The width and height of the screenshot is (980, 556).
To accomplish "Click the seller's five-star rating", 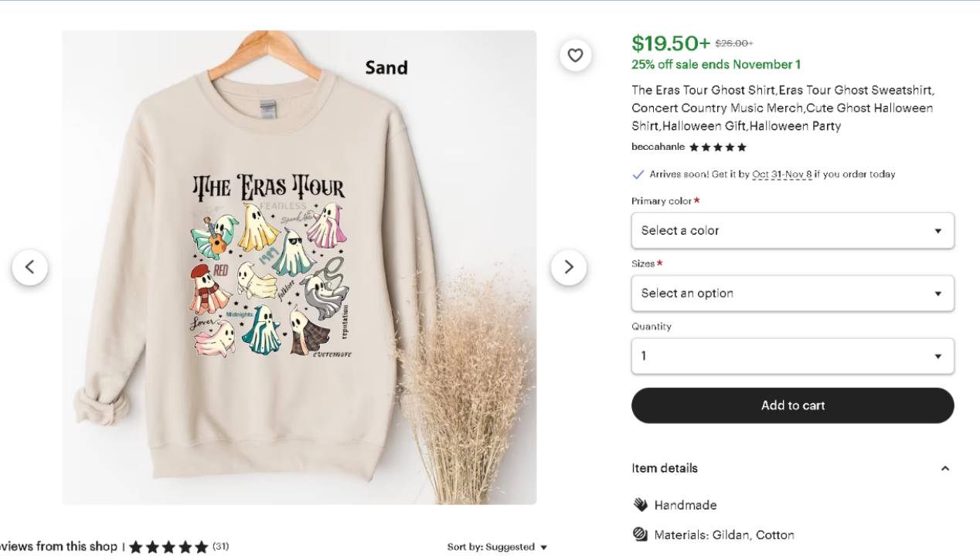I will point(718,147).
